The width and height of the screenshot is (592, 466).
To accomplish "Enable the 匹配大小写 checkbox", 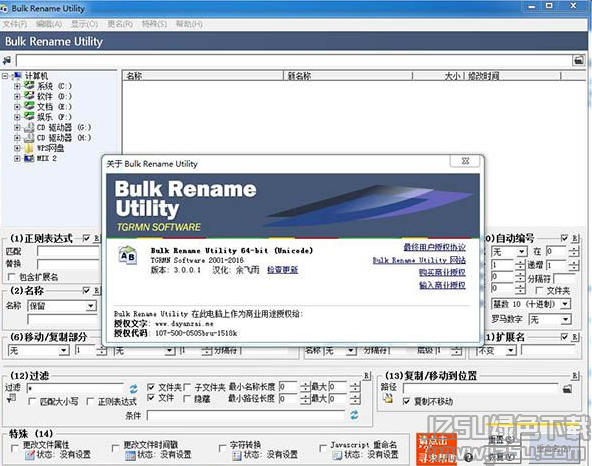I will click(x=32, y=401).
